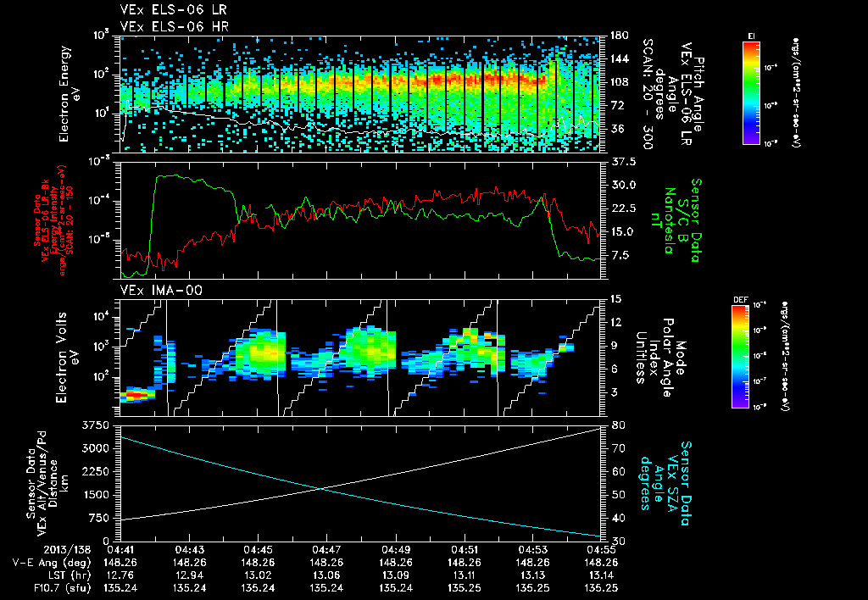Click the 9 polar angle index tick
Viewport: 868px width, 600px height.
click(613, 346)
